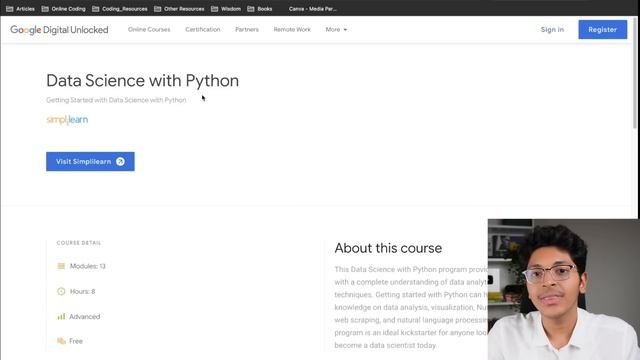Click the presenter webcam video overlay

[564, 289]
